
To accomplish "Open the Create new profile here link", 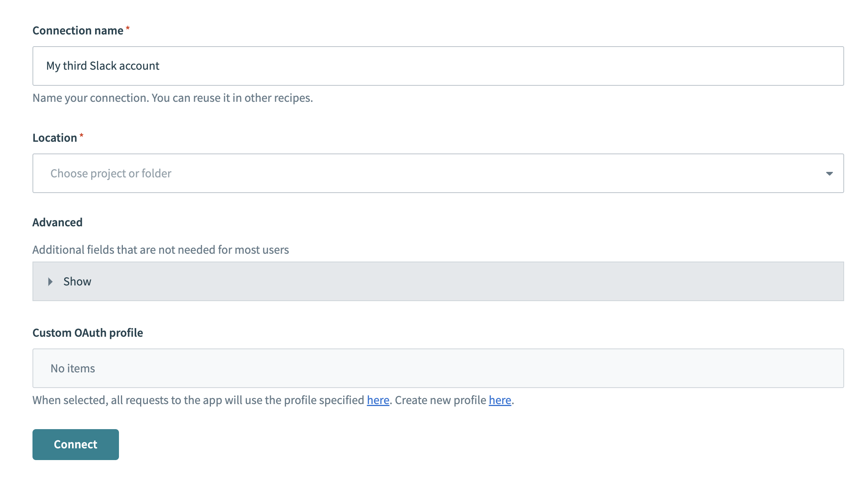I will click(x=499, y=400).
